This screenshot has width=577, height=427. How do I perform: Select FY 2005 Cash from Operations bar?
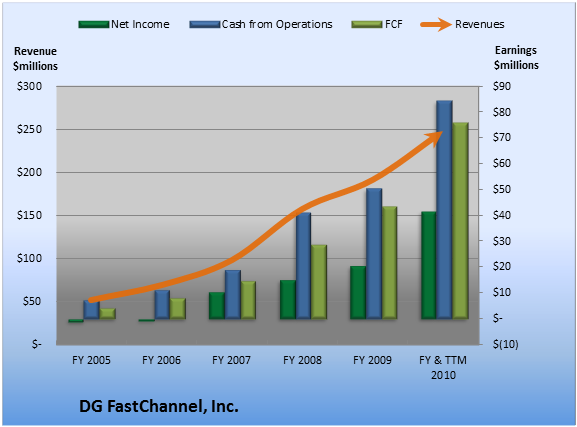tap(91, 310)
